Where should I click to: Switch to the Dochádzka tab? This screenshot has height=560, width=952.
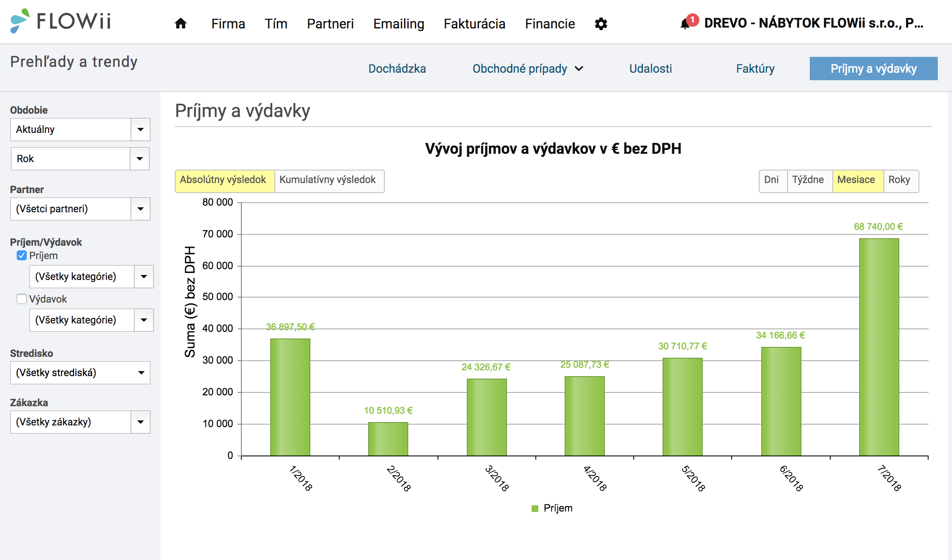point(397,69)
